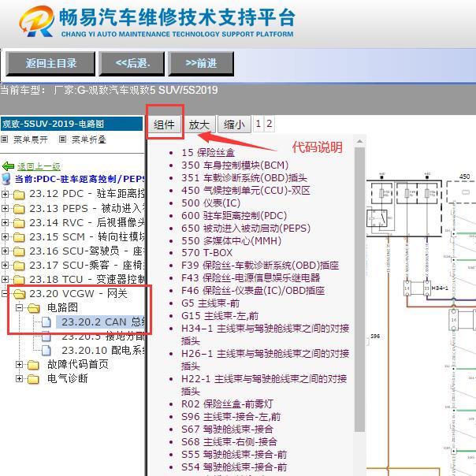476x476 pixels.
Task: Select component 570 T-BOX
Action: point(206,252)
